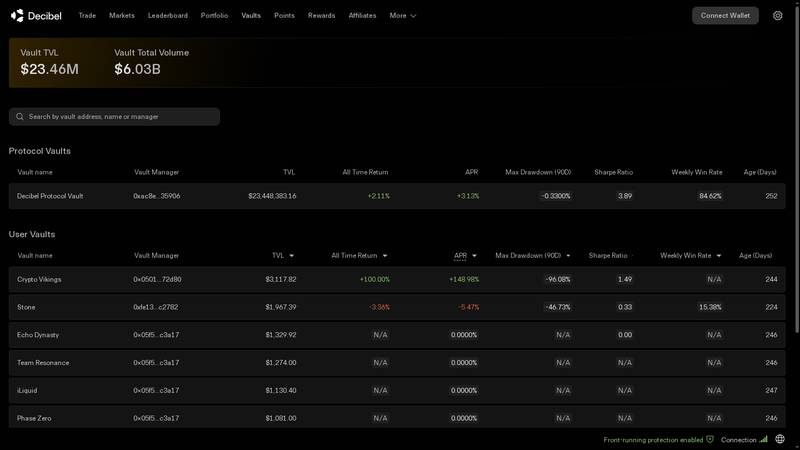Click TVL value $23,448,383.16
This screenshot has height=450, width=800.
tap(272, 196)
